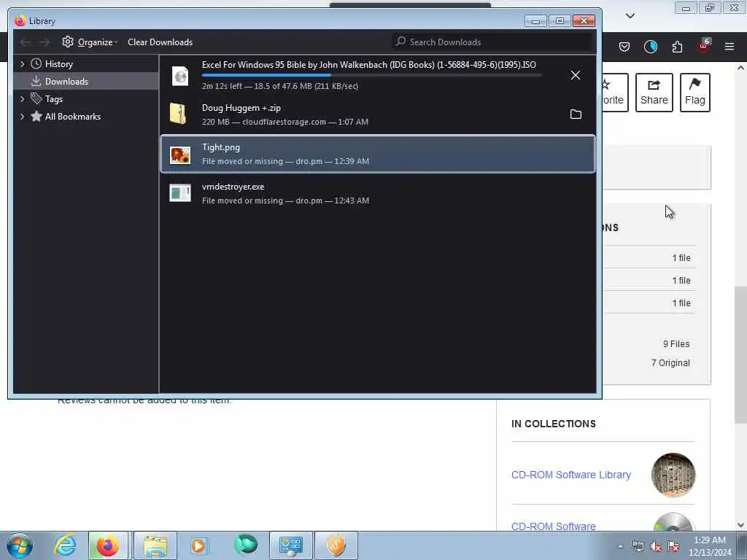The image size is (747, 560).
Task: Expand the Tags tree node
Action: pyautogui.click(x=22, y=99)
